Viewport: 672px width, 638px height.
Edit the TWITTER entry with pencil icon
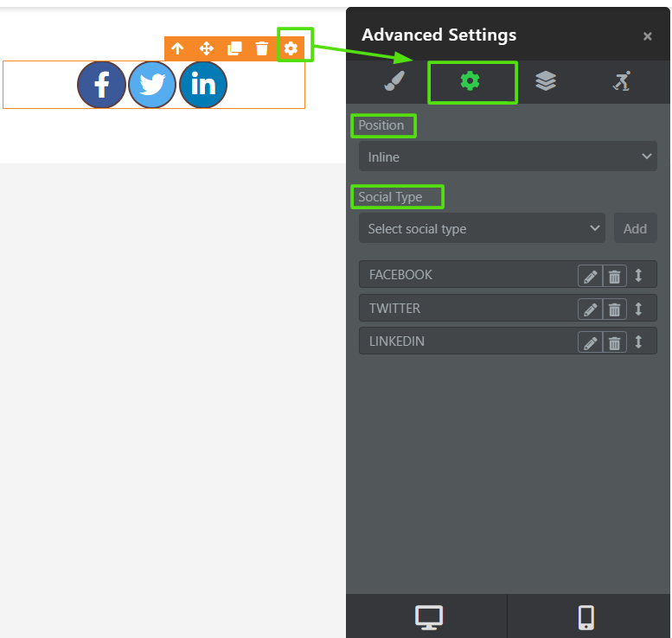pos(591,309)
